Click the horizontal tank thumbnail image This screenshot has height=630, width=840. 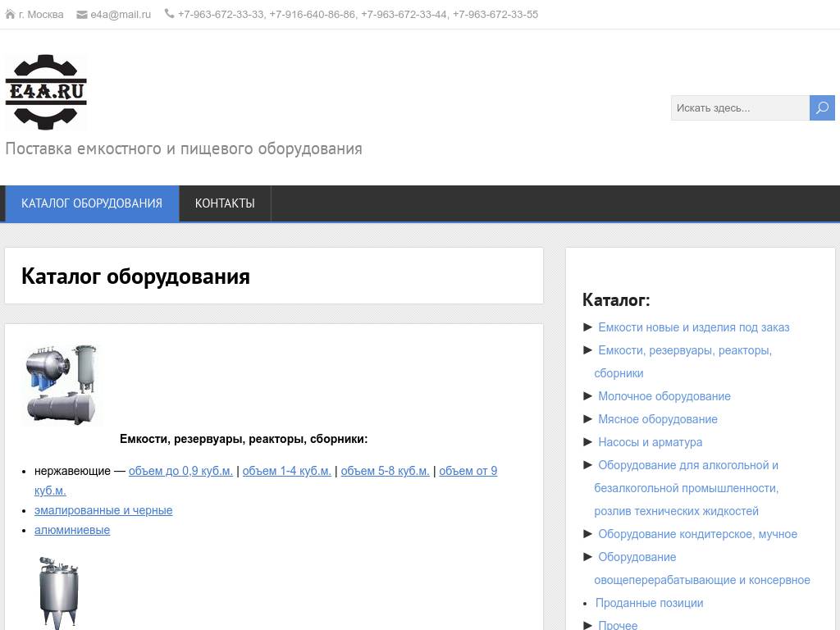(62, 383)
